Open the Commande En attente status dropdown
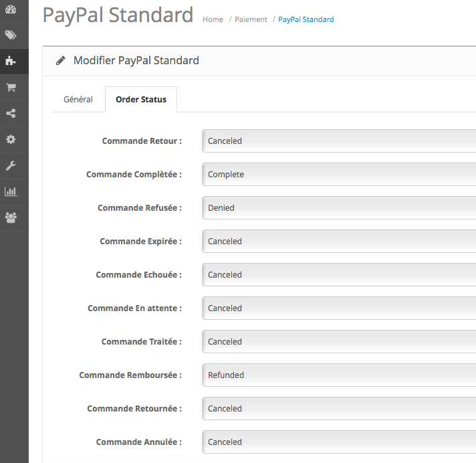 click(x=339, y=308)
